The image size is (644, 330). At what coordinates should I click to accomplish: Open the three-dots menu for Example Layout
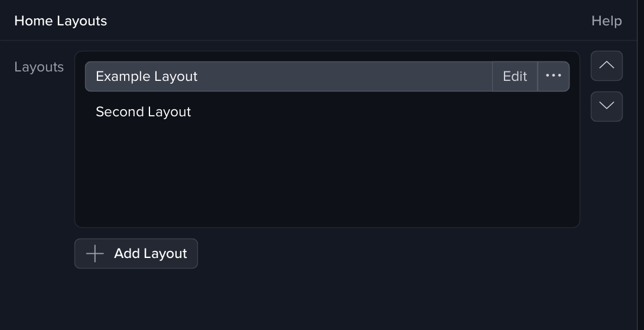tap(554, 76)
